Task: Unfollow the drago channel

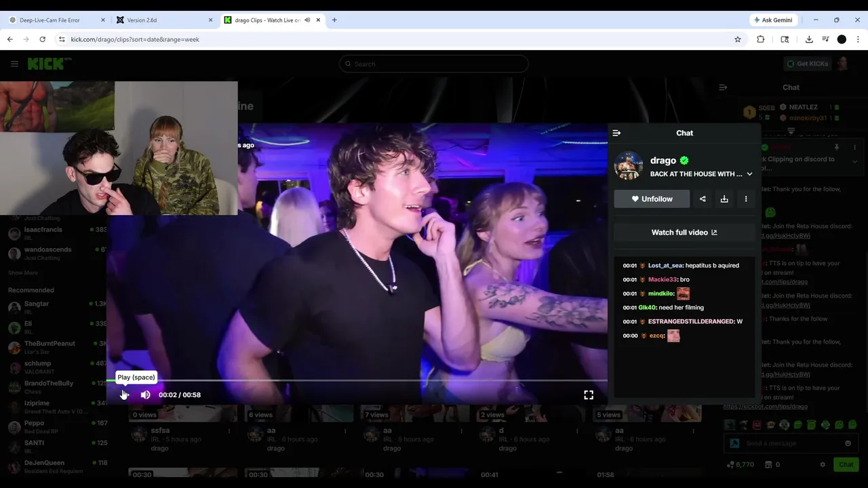Action: 652,199
